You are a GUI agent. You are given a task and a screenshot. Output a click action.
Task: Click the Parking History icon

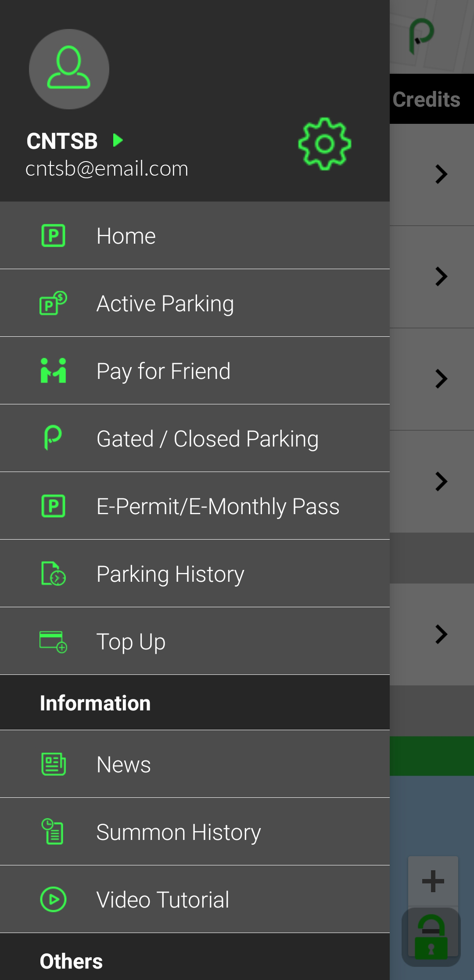[x=53, y=573]
